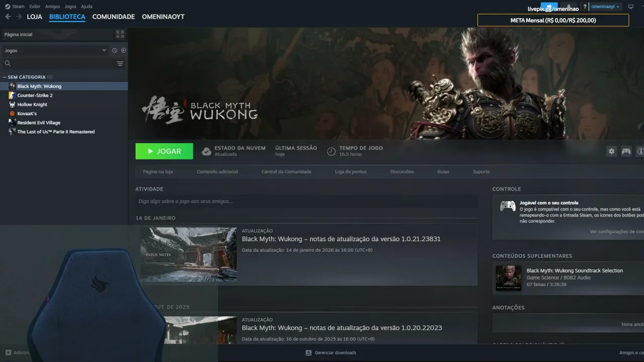
Task: Click the Steam logo icon in the menu bar
Action: tap(7, 7)
